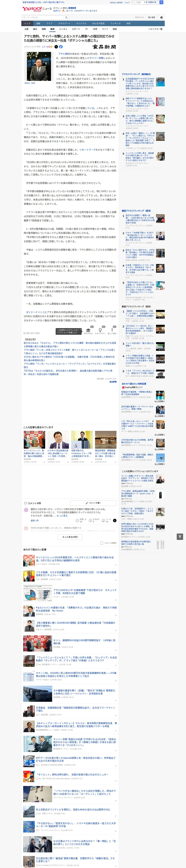Open settings via the gear icon

click(161, 18)
